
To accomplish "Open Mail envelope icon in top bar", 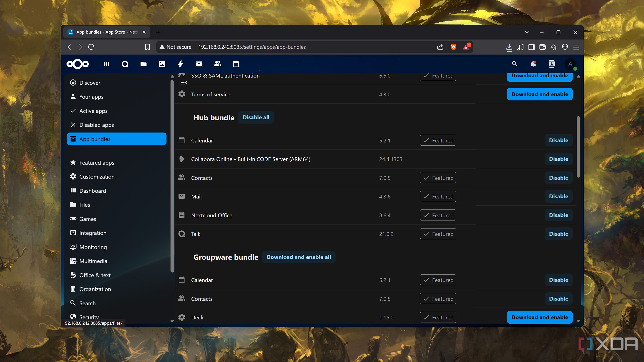I will [199, 64].
